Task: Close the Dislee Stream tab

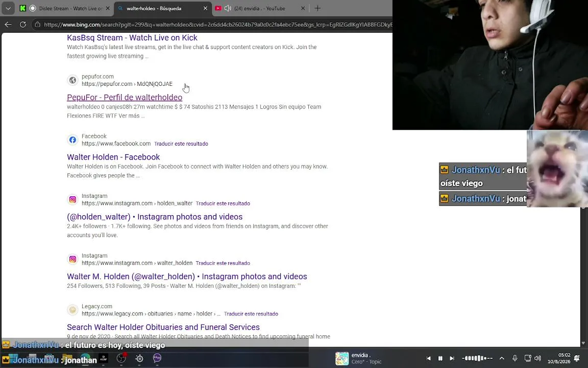Action: click(108, 8)
